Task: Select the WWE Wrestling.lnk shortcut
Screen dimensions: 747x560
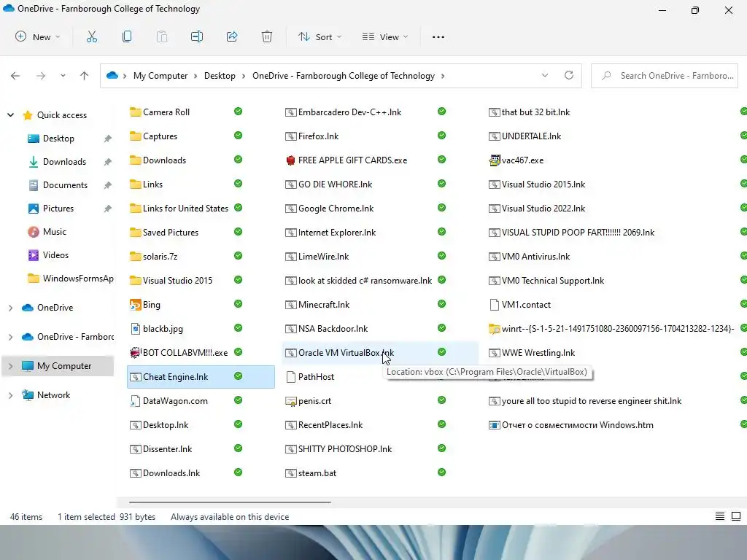Action: point(532,353)
